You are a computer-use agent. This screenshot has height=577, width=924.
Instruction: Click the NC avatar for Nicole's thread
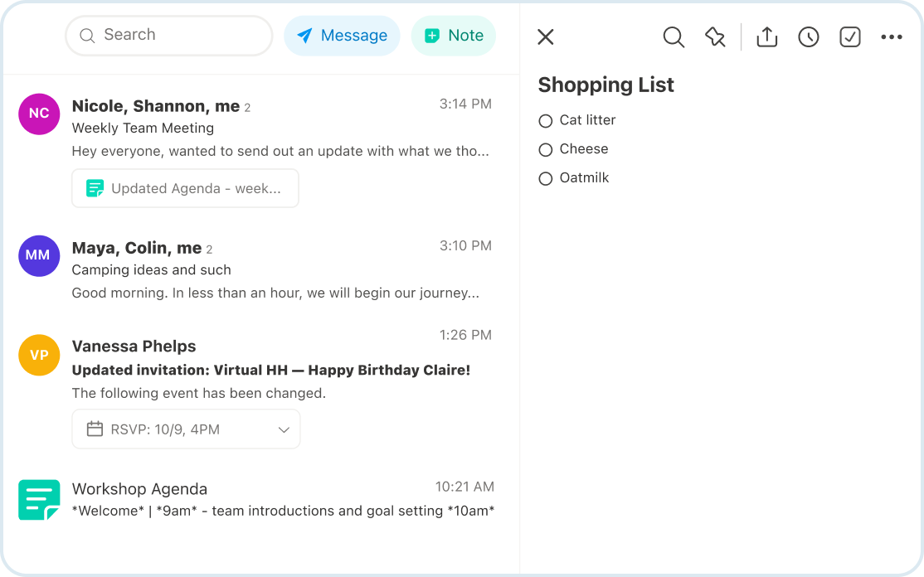click(39, 114)
